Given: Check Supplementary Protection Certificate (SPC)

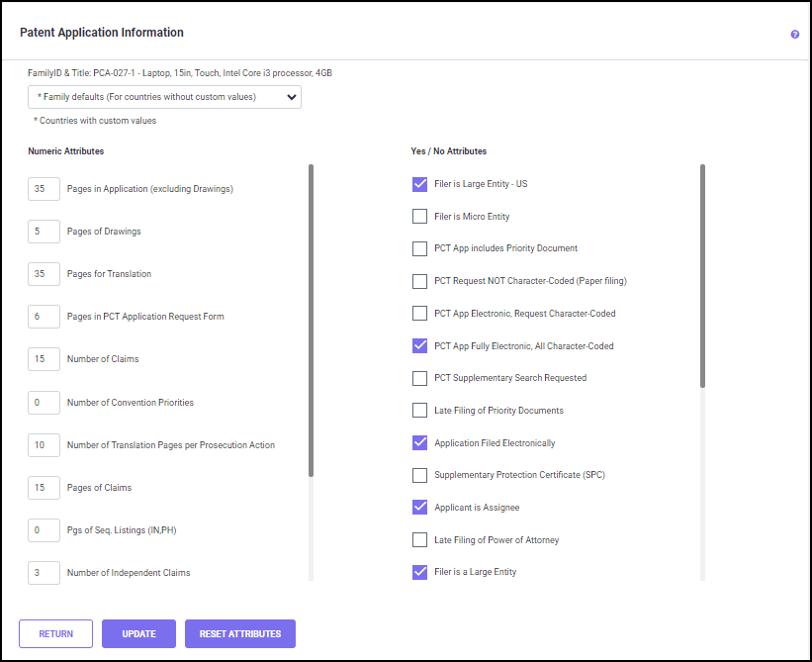Looking at the screenshot, I should [x=419, y=475].
